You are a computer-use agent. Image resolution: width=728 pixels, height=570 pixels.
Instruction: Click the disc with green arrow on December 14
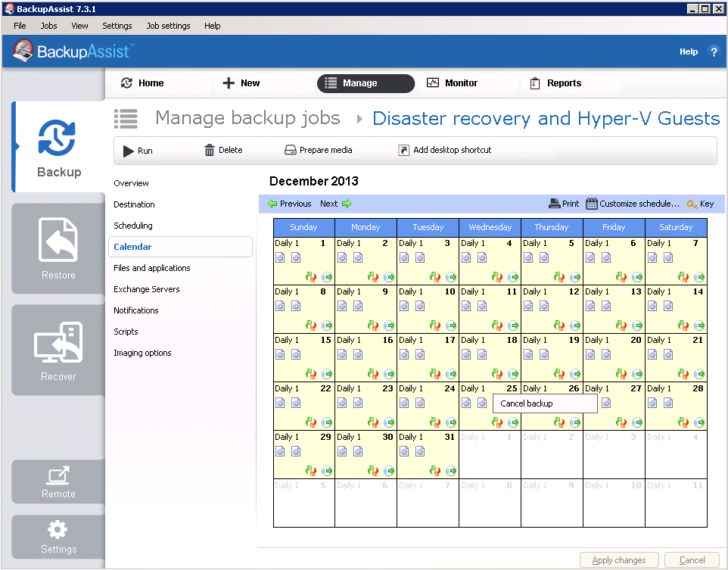point(699,325)
